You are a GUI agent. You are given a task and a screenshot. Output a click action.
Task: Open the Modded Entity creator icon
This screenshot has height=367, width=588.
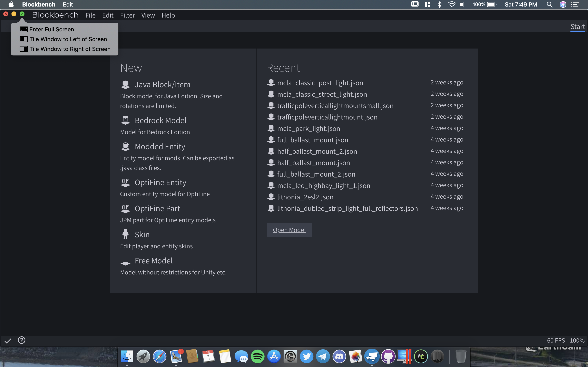click(x=125, y=146)
